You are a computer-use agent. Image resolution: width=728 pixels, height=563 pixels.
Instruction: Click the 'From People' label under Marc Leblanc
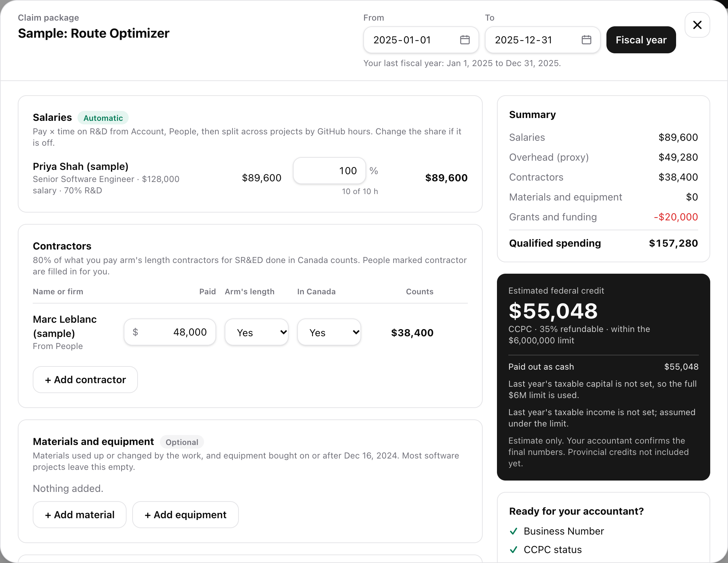tap(58, 346)
